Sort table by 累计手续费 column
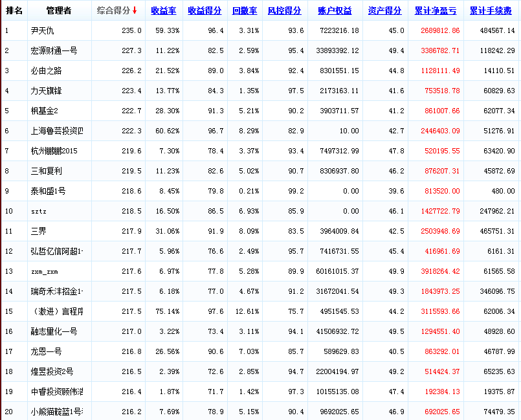The height and width of the screenshot is (420, 521). (491, 10)
